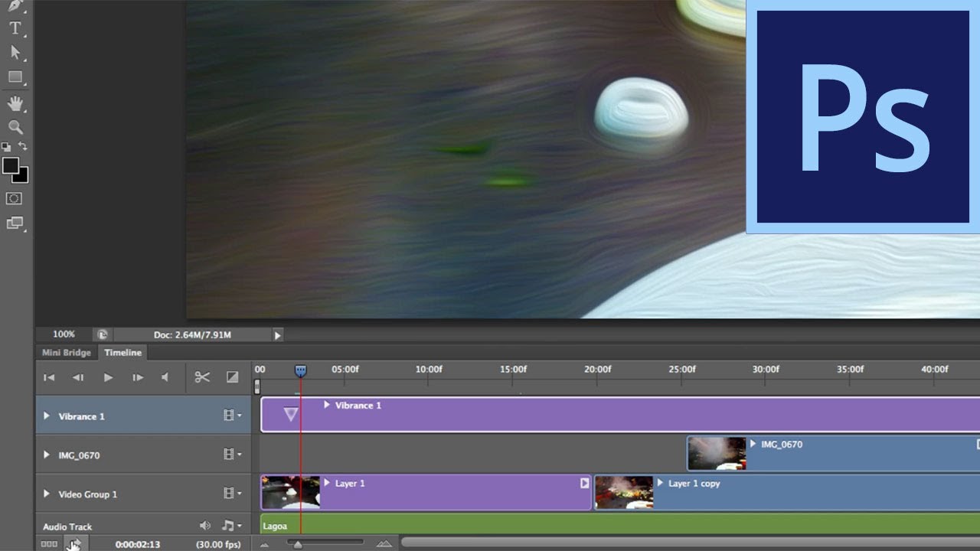This screenshot has height=551, width=980.
Task: Click the status bar export icon beside zoom
Action: [x=102, y=334]
